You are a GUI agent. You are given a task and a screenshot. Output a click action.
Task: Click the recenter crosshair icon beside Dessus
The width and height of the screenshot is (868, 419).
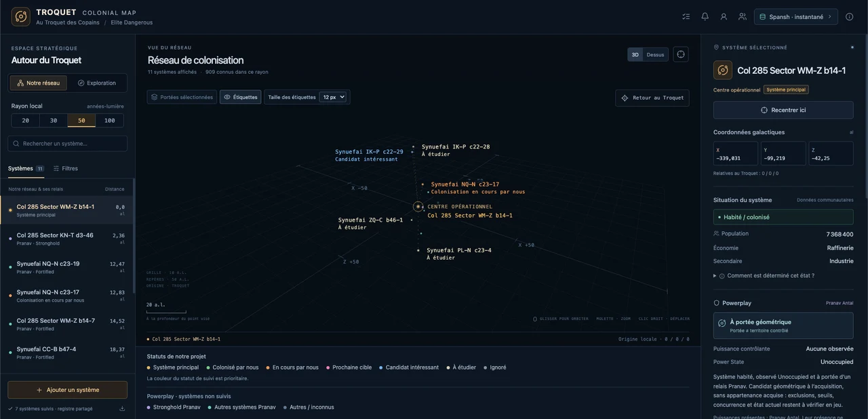click(681, 54)
